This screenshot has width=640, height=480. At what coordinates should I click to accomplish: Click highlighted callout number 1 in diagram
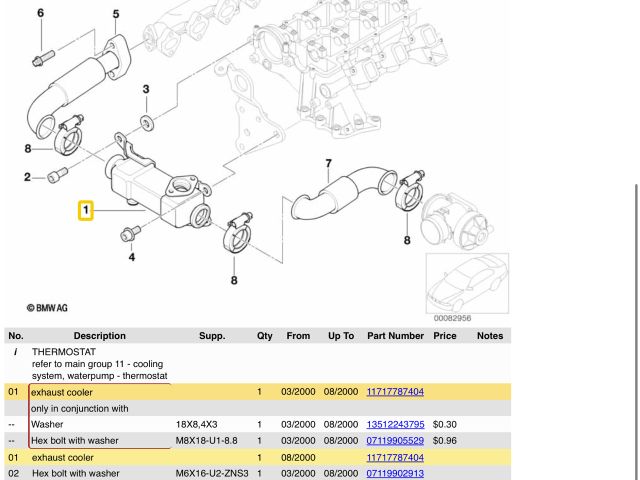click(x=87, y=210)
